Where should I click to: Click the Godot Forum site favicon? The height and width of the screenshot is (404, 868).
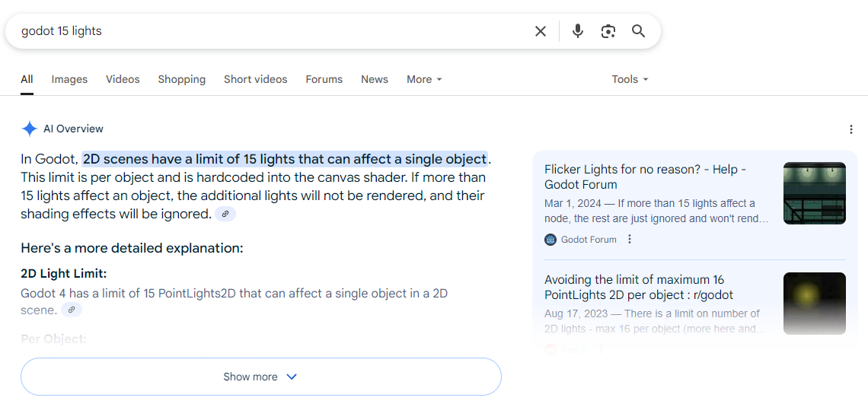tap(550, 239)
